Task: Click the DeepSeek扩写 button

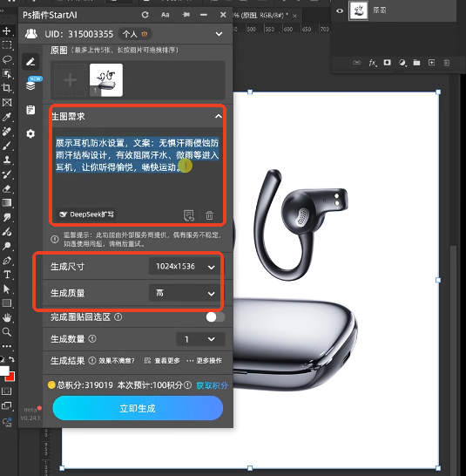Action: point(87,214)
